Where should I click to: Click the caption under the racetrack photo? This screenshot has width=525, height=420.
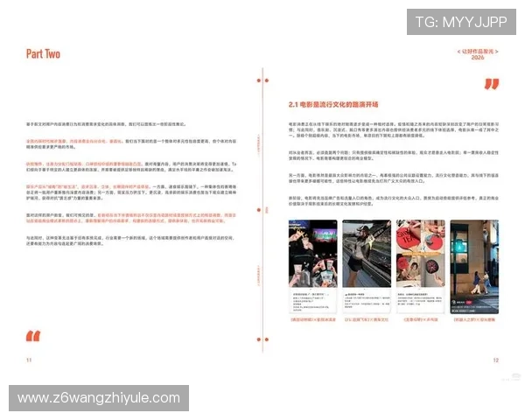pyautogui.click(x=367, y=319)
